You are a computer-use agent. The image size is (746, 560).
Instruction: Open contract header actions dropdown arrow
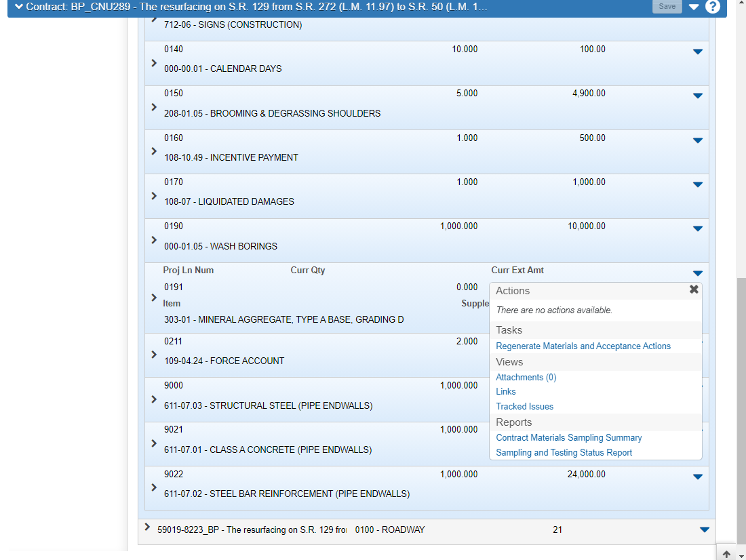tap(693, 7)
